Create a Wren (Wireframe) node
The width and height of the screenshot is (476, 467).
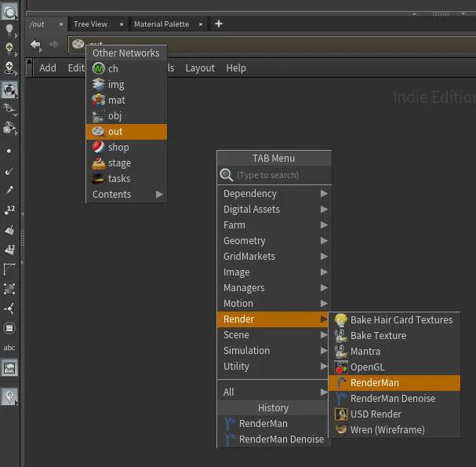pyautogui.click(x=394, y=430)
